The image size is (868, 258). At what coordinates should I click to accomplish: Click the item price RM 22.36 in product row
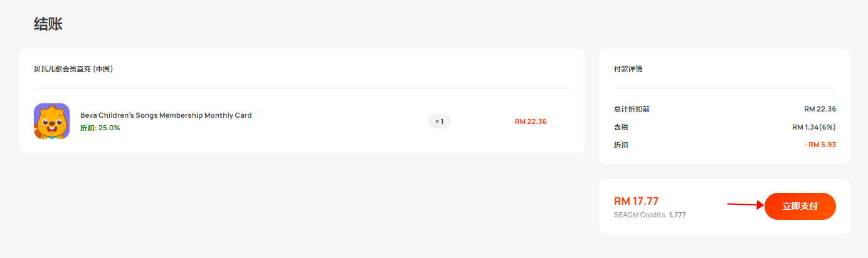coord(531,121)
